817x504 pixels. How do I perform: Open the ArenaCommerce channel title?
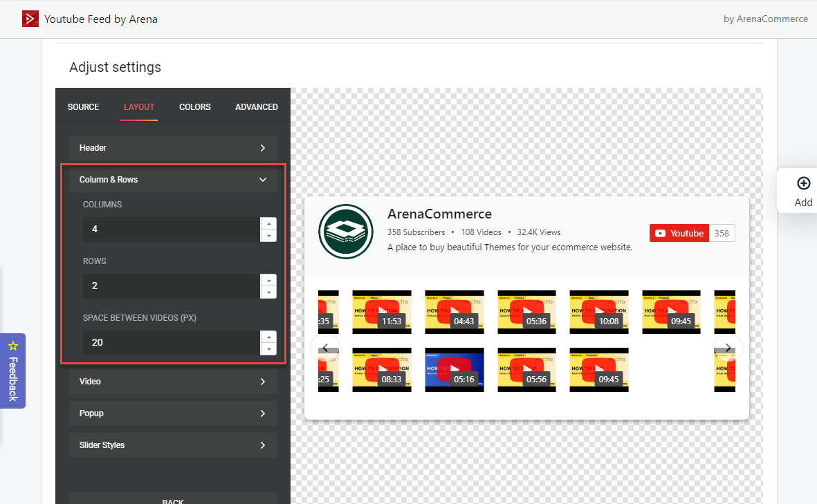click(440, 214)
